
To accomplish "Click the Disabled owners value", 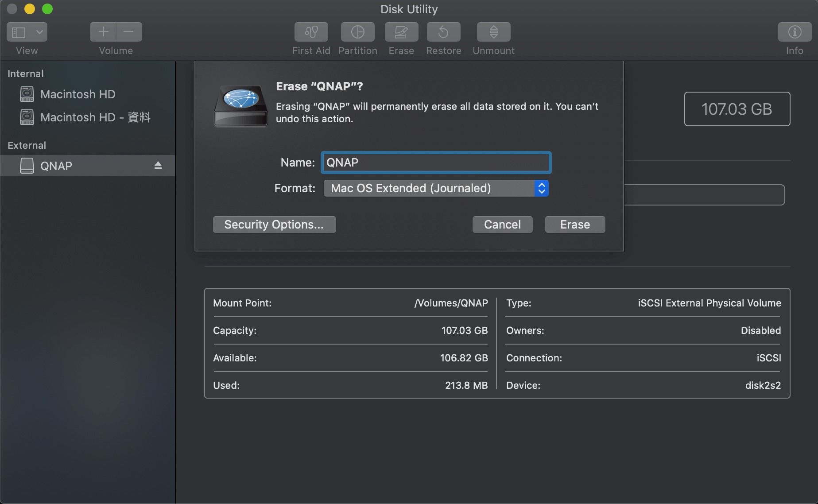I will [761, 330].
